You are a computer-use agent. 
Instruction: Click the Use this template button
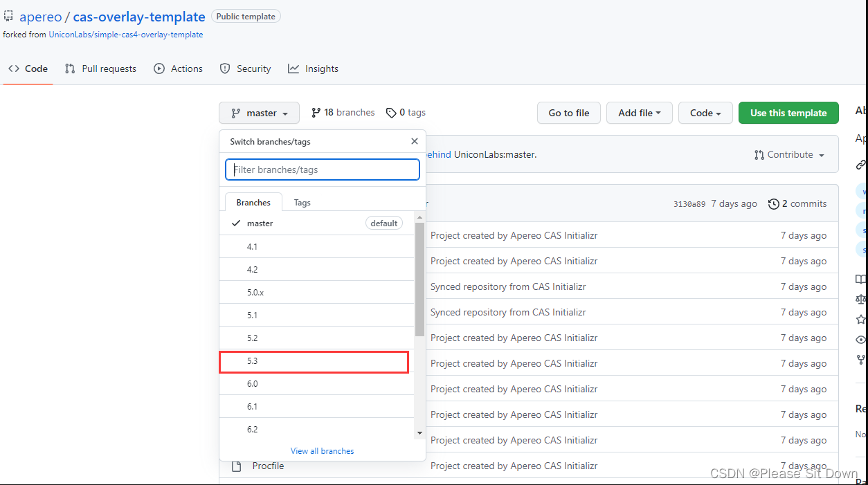pyautogui.click(x=788, y=113)
